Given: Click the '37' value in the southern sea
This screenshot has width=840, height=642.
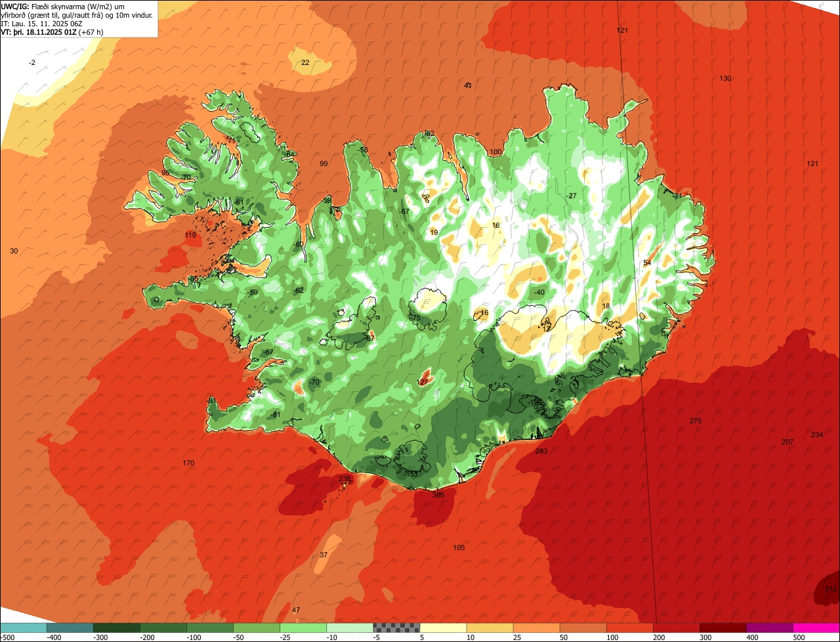Looking at the screenshot, I should click(324, 555).
